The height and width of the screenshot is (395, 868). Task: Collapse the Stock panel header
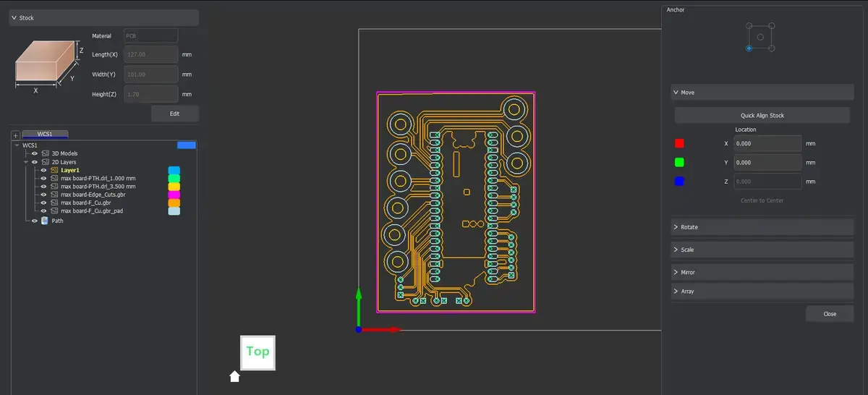[103, 17]
